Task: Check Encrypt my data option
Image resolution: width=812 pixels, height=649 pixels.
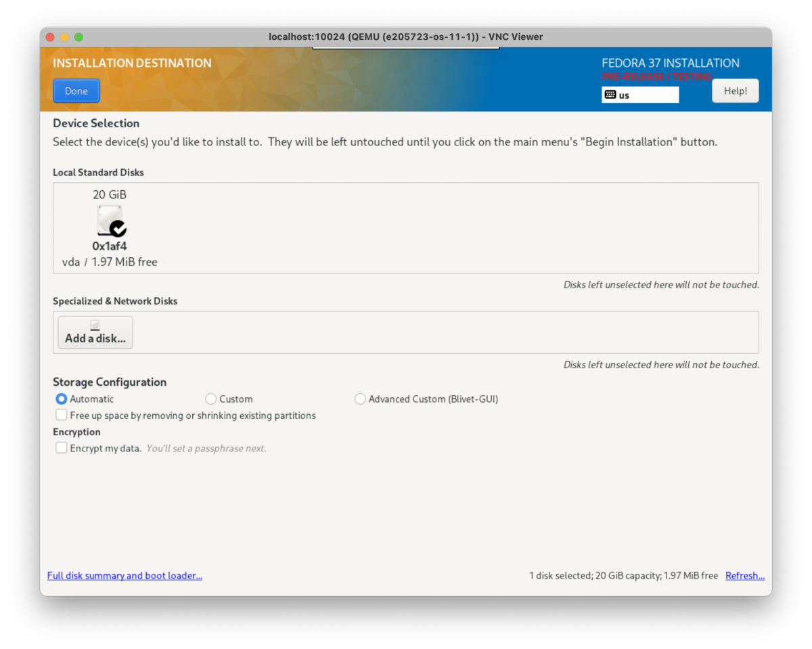Action: (62, 448)
